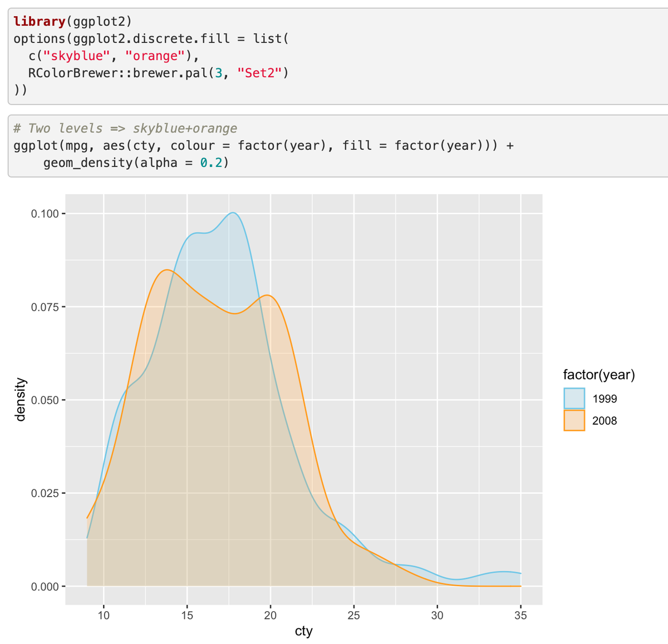Click the "Set2" string in code
The image size is (668, 644).
coord(259,73)
